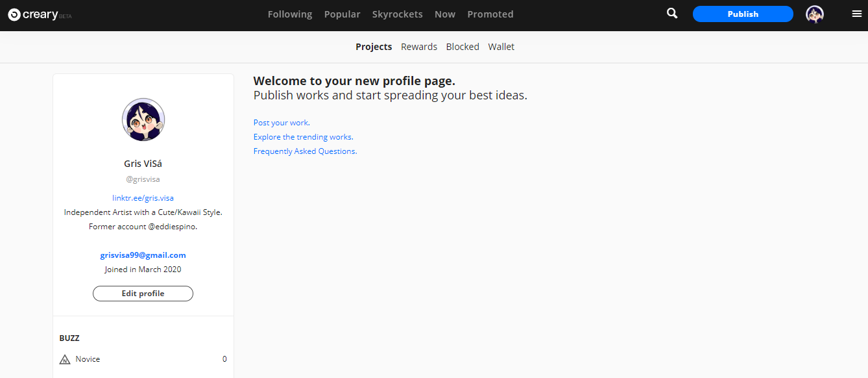
Task: Click the @grisvisa username text
Action: click(143, 179)
